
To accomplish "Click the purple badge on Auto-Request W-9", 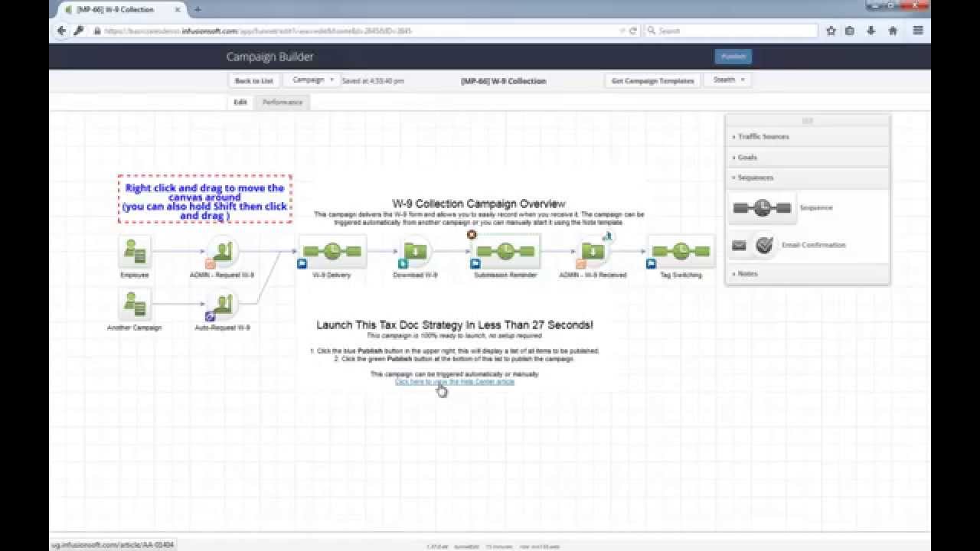I will click(210, 316).
